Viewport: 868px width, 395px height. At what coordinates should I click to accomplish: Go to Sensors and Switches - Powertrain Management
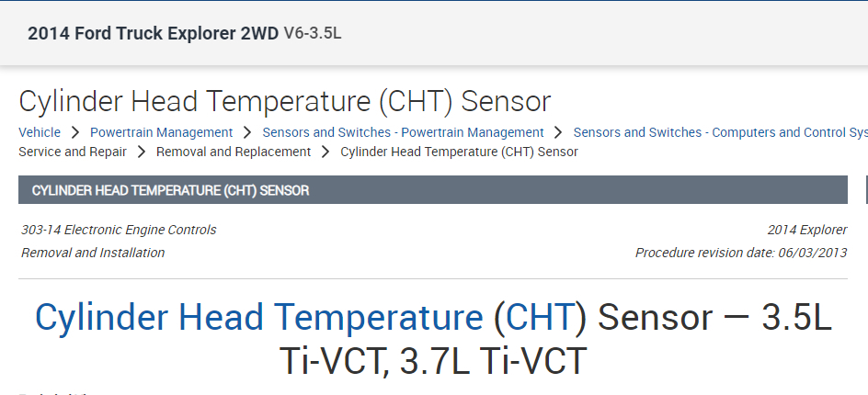403,132
